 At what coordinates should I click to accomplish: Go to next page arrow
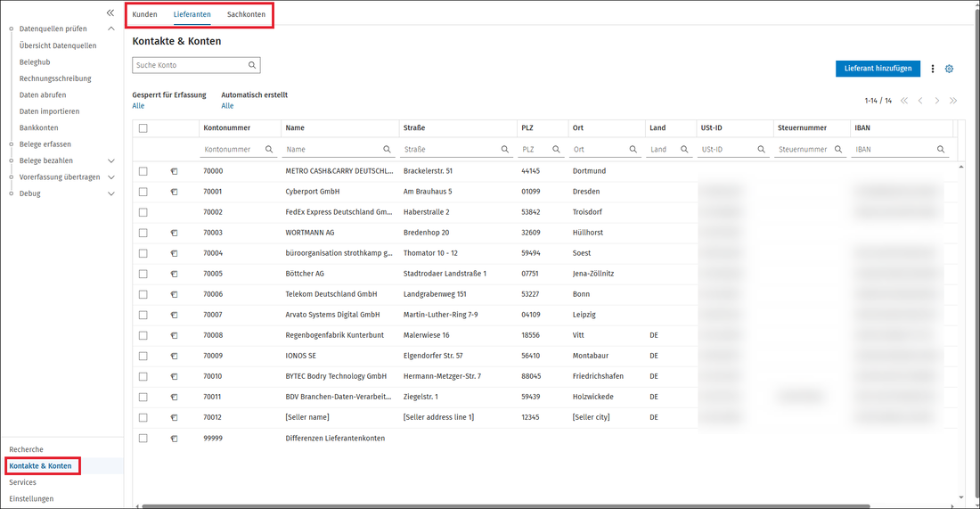937,101
